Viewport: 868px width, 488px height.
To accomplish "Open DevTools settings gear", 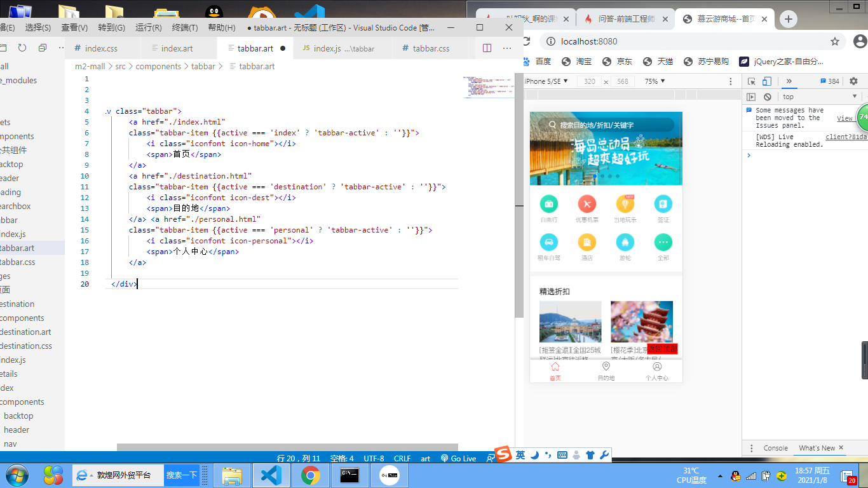I will [x=853, y=81].
